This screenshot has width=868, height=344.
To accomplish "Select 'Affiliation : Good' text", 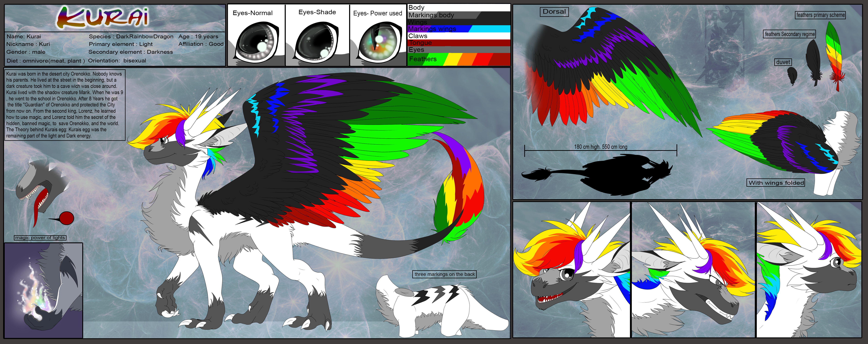I will pos(201,44).
